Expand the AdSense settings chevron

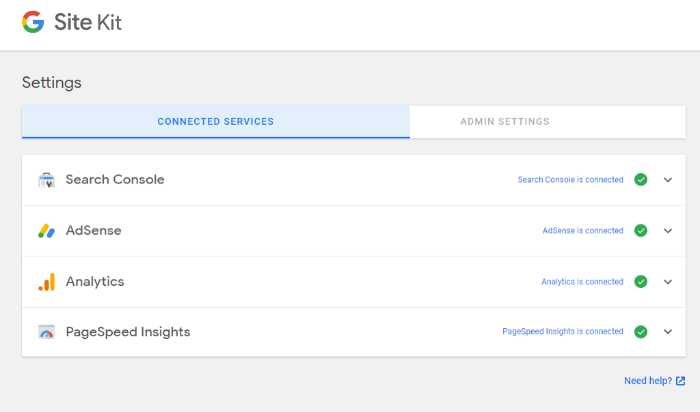[x=668, y=231]
